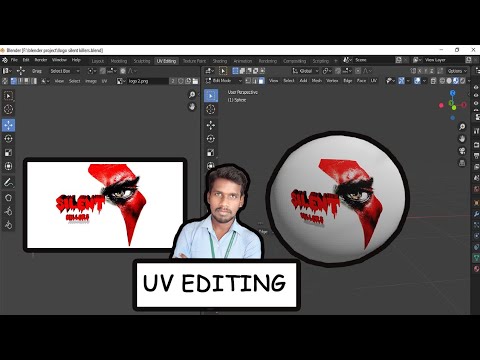480x360 pixels.
Task: Select the Tweak tool in UV editor toolbar
Action: (x=9, y=96)
